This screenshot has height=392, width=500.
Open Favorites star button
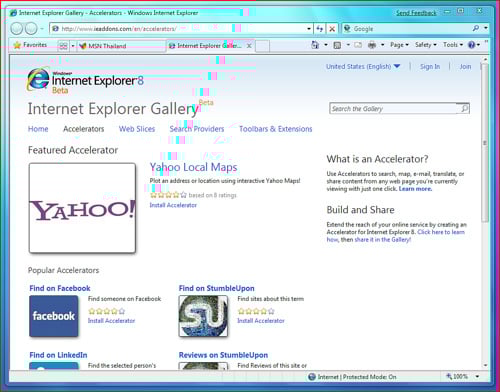click(30, 45)
